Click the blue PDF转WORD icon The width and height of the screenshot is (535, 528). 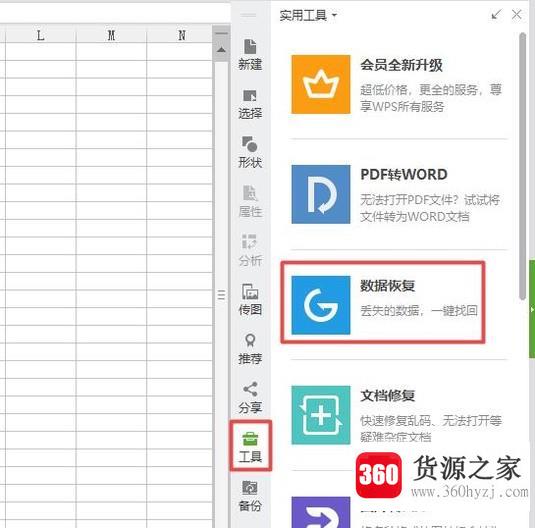(x=321, y=194)
